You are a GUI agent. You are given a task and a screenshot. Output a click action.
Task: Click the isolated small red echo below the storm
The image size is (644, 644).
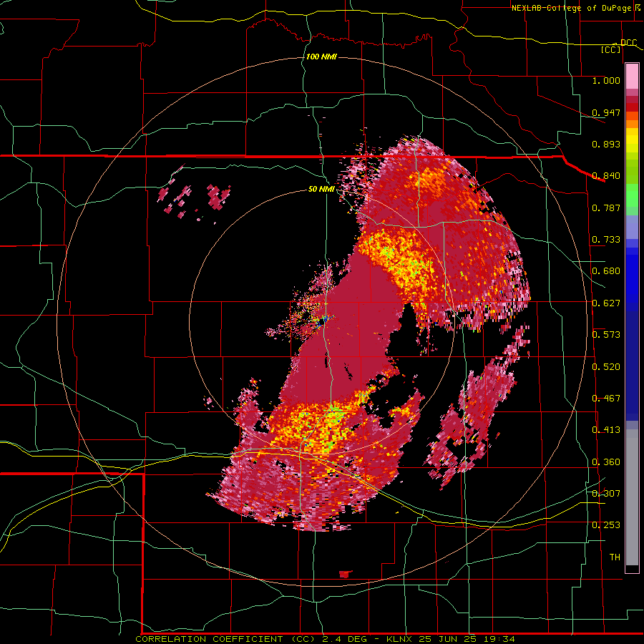tap(346, 574)
